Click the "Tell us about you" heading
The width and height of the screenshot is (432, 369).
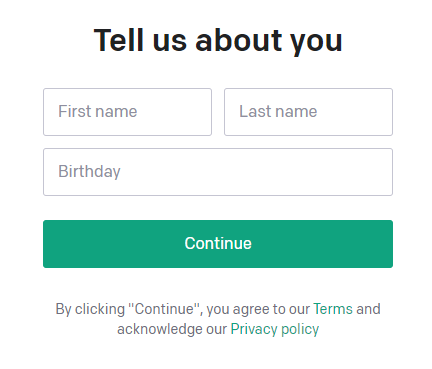click(218, 41)
